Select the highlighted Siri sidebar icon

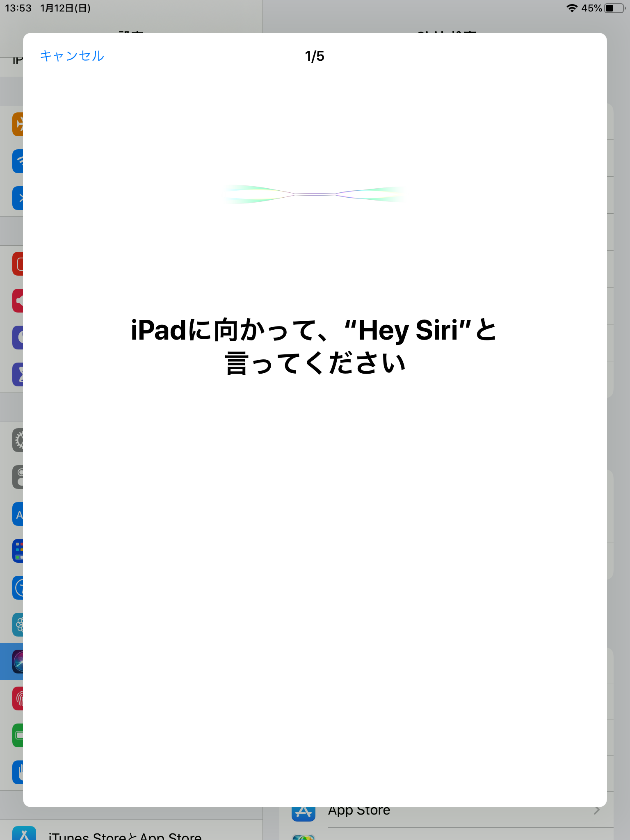coord(18,662)
